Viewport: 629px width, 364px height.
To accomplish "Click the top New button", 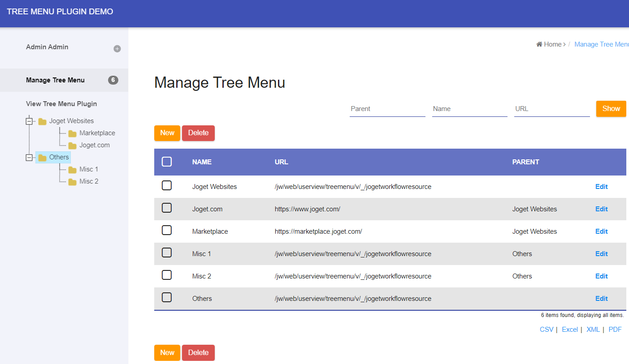I will (167, 133).
